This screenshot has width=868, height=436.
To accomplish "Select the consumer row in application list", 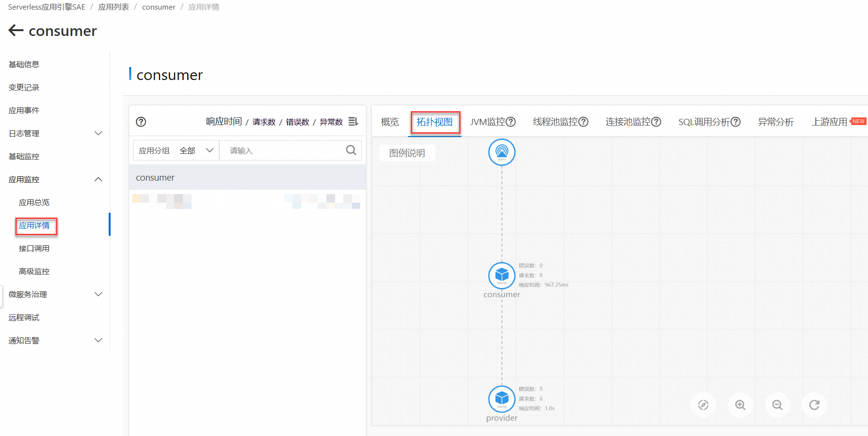I will pyautogui.click(x=248, y=177).
